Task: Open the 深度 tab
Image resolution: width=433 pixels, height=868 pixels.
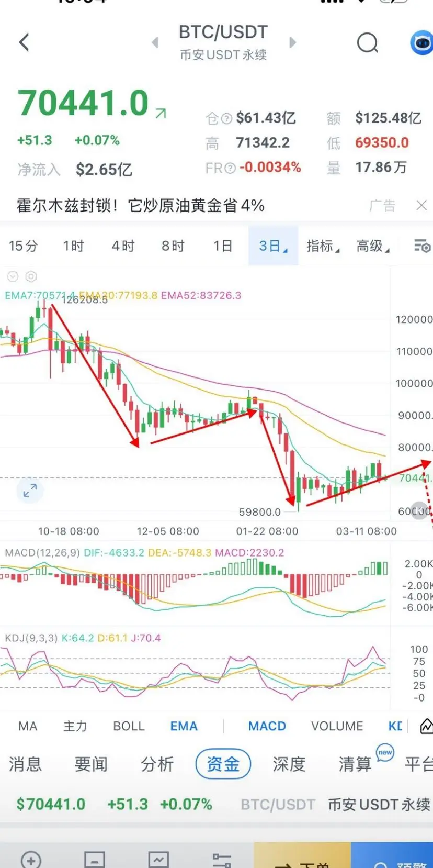Action: click(x=289, y=764)
